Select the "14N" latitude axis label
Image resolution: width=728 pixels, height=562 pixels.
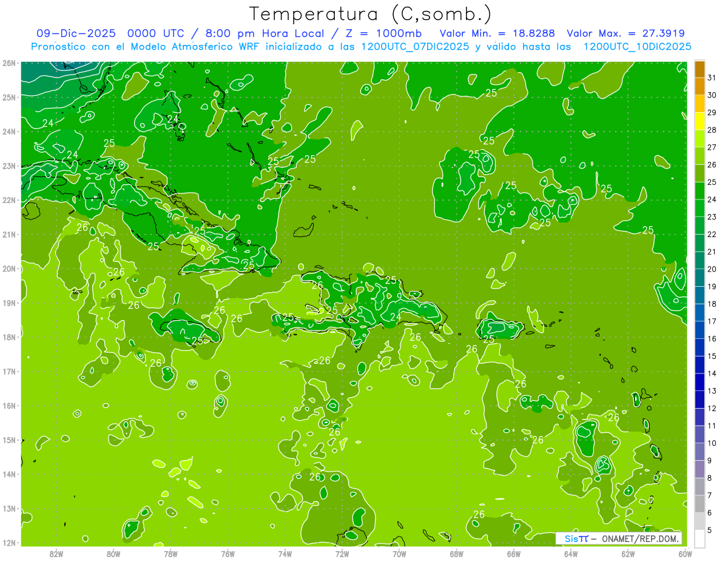point(8,474)
